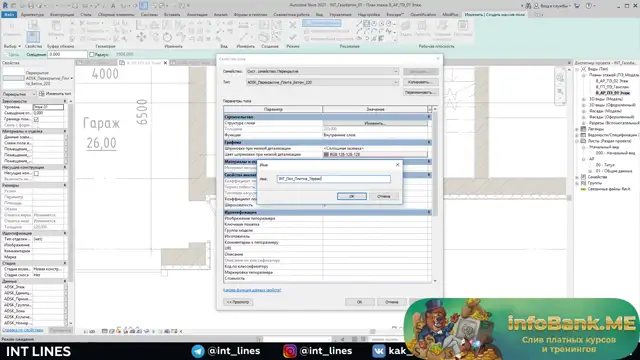
Task: Click the Move tool icon in Modify panel
Action: click(x=141, y=37)
